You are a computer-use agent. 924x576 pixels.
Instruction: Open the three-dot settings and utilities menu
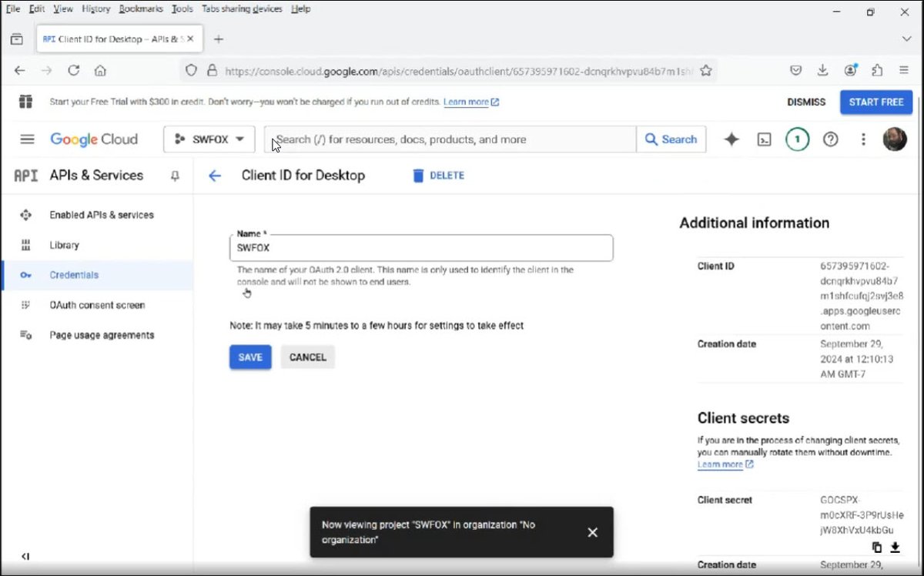click(x=863, y=139)
